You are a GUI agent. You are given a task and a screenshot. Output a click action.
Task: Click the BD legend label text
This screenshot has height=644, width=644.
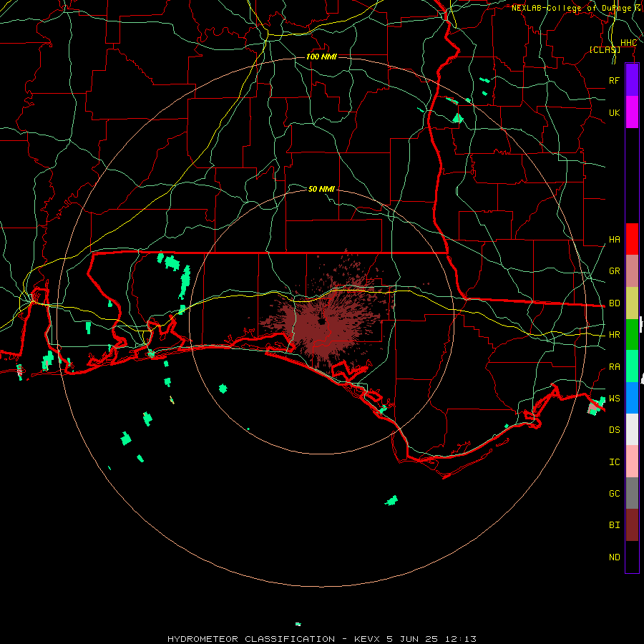click(x=614, y=303)
